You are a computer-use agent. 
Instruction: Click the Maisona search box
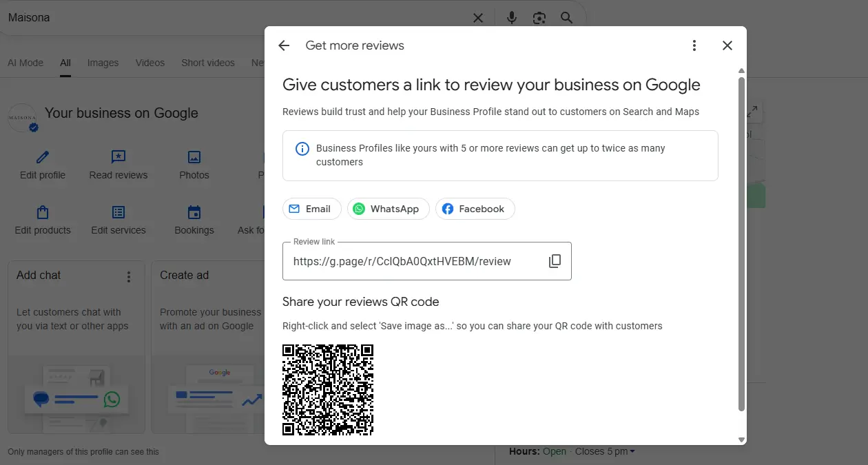tap(234, 18)
